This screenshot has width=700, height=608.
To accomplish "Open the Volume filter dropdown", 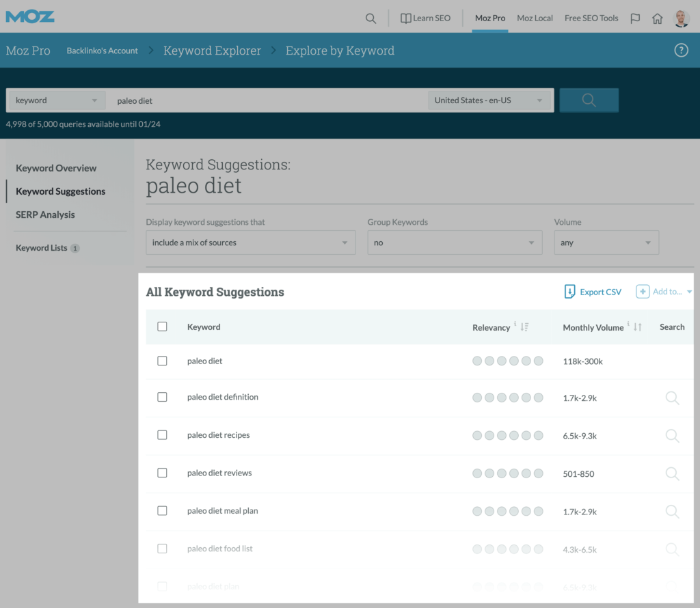I will pyautogui.click(x=606, y=243).
